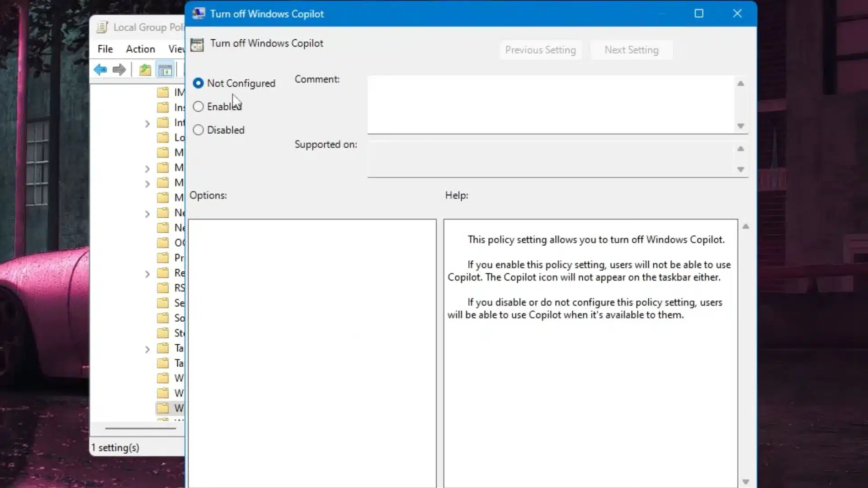The image size is (868, 488).
Task: Click the Comment box scroll down arrow
Action: [x=741, y=126]
